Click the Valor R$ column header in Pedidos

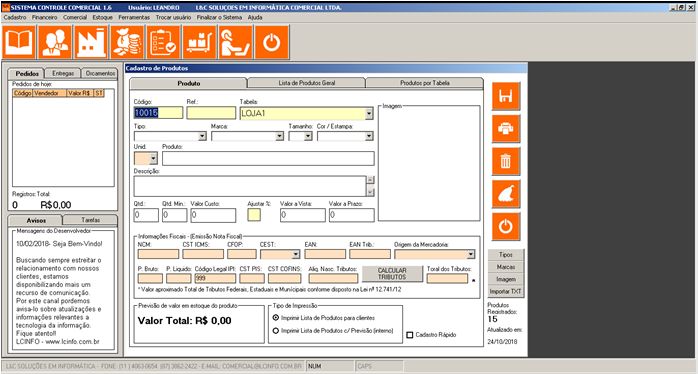(x=80, y=93)
